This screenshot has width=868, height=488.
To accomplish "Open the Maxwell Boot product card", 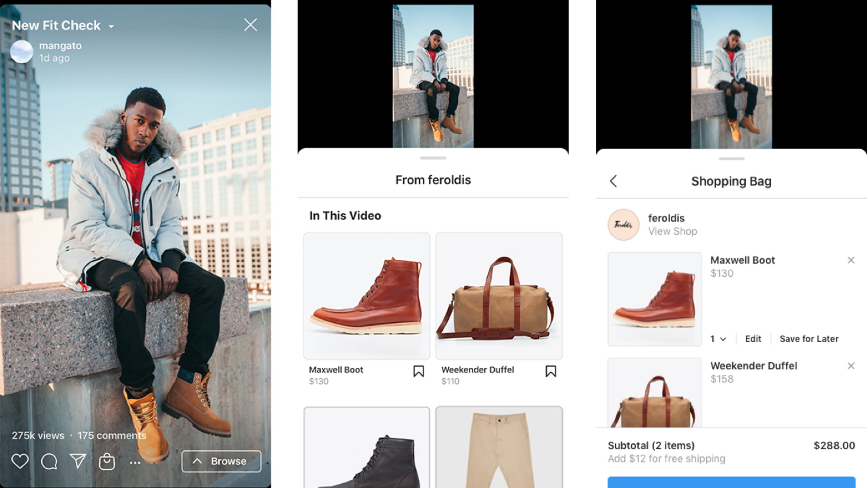I will pos(367,296).
